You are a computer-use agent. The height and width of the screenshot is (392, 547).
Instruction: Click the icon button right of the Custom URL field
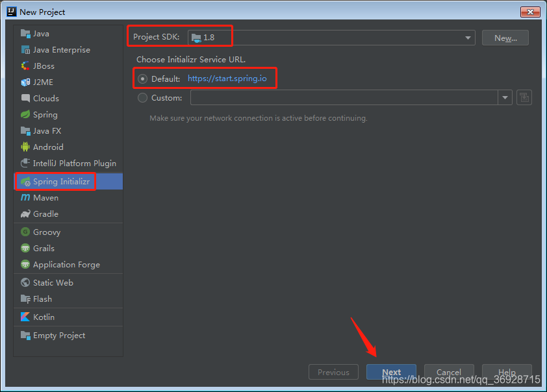click(x=524, y=97)
